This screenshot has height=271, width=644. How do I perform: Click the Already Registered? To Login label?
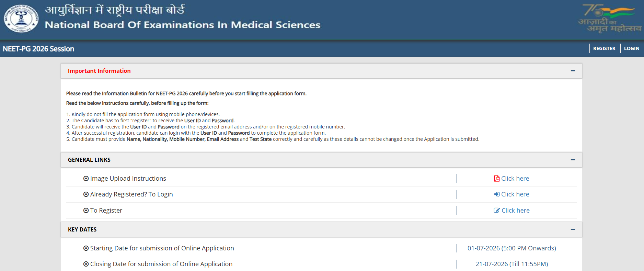131,194
